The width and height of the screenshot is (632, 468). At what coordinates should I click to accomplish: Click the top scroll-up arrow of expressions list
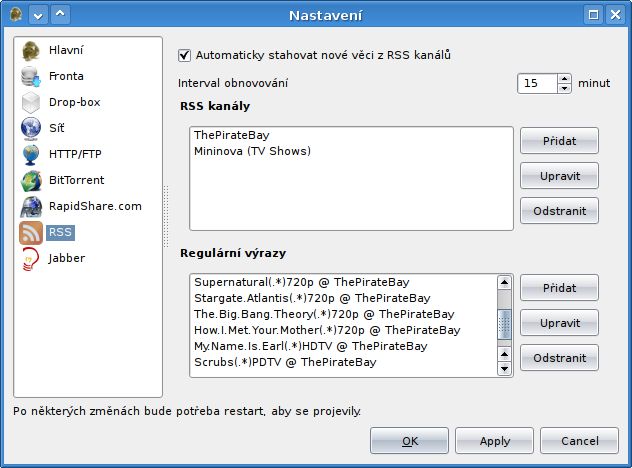504,282
